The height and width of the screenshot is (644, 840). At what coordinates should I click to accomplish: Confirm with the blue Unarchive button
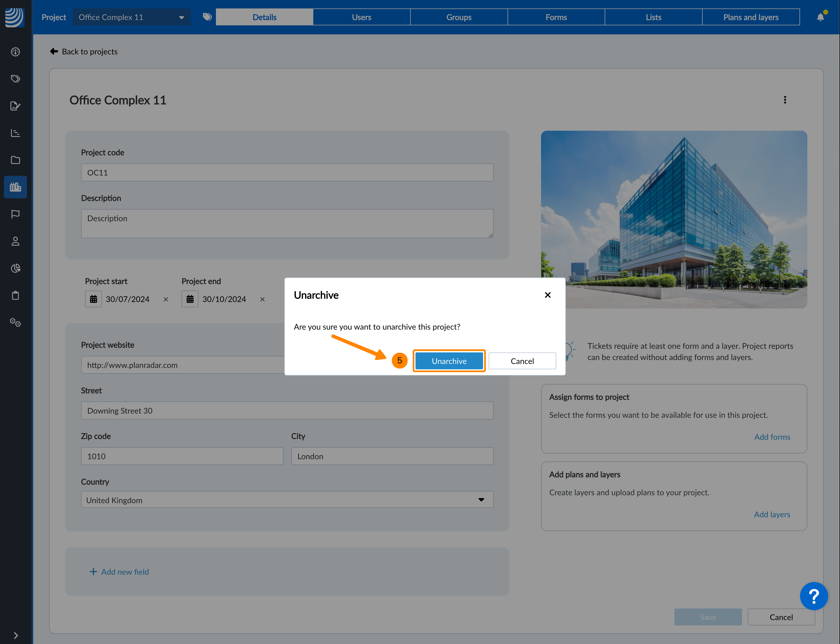tap(449, 361)
